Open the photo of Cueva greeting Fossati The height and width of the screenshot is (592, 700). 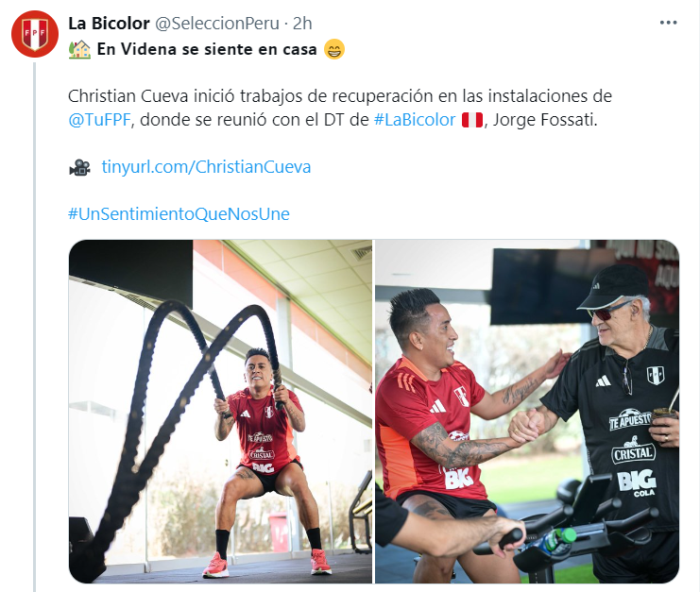527,412
